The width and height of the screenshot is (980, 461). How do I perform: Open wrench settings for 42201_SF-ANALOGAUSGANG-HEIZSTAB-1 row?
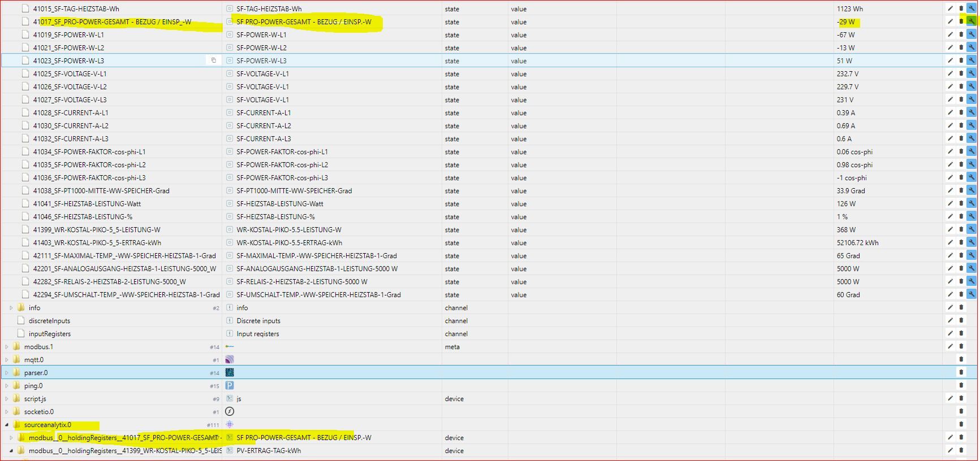point(972,268)
